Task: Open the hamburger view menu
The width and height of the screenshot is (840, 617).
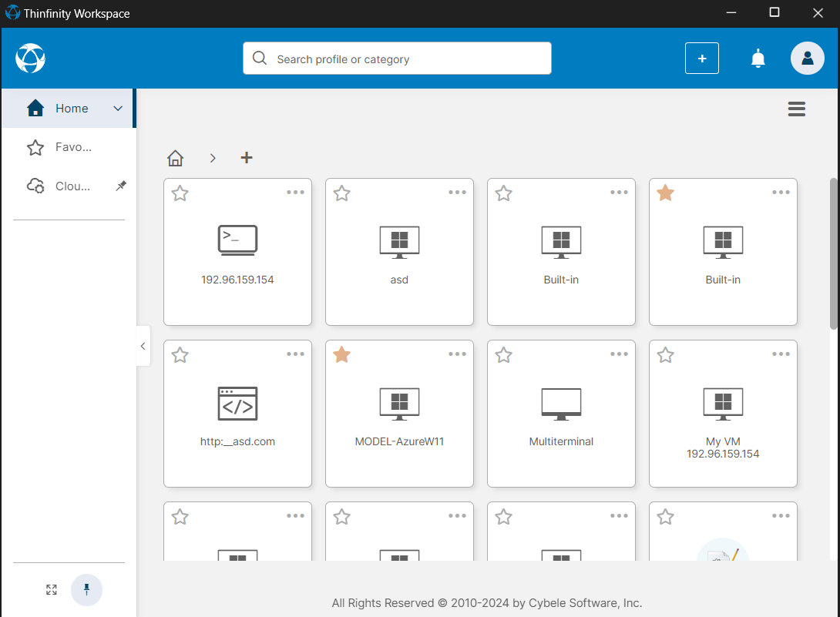Action: [797, 109]
